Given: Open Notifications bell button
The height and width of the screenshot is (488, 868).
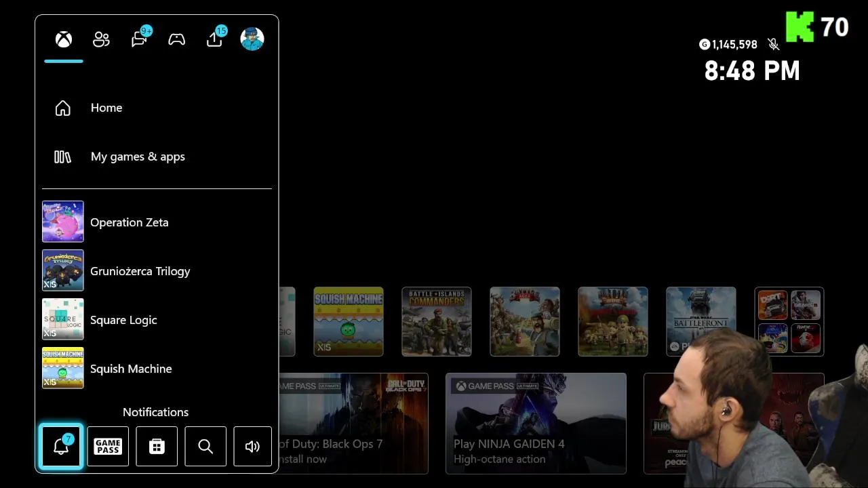Looking at the screenshot, I should pyautogui.click(x=61, y=446).
